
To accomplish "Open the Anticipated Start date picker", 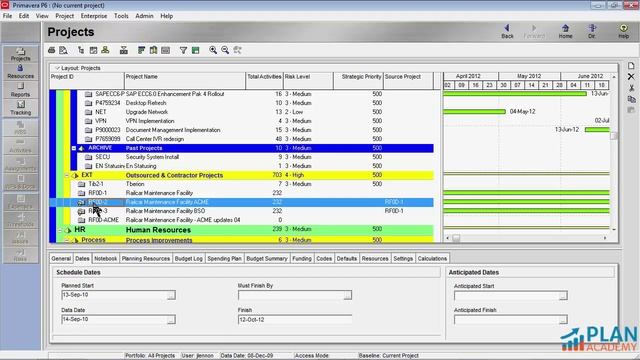I will tap(563, 296).
